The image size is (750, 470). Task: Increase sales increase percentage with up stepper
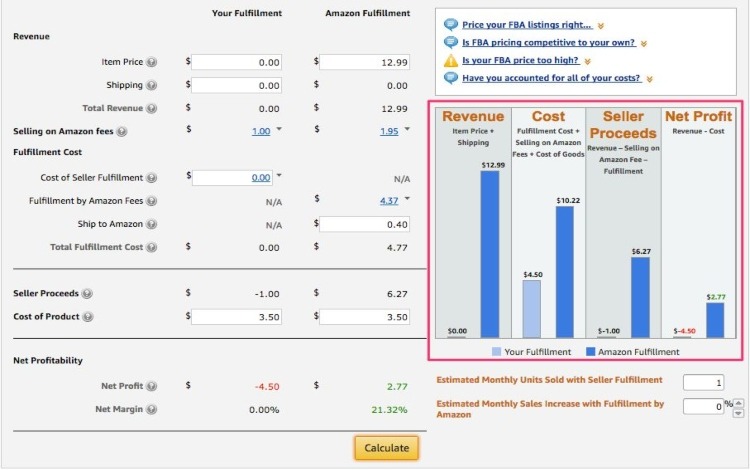(739, 403)
